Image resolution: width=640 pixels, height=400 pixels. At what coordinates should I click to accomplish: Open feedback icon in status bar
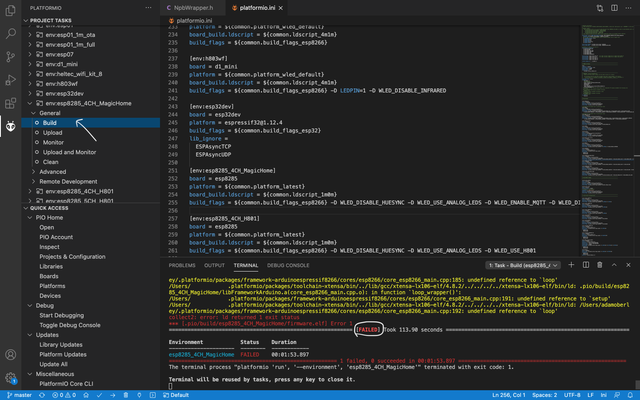pyautogui.click(x=617, y=395)
